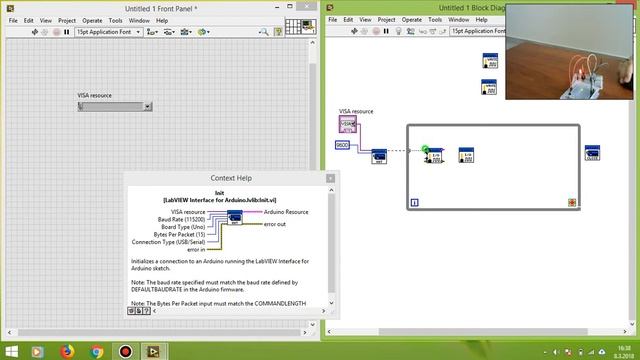Click Step Into in Block Diagram toolbar

[422, 31]
